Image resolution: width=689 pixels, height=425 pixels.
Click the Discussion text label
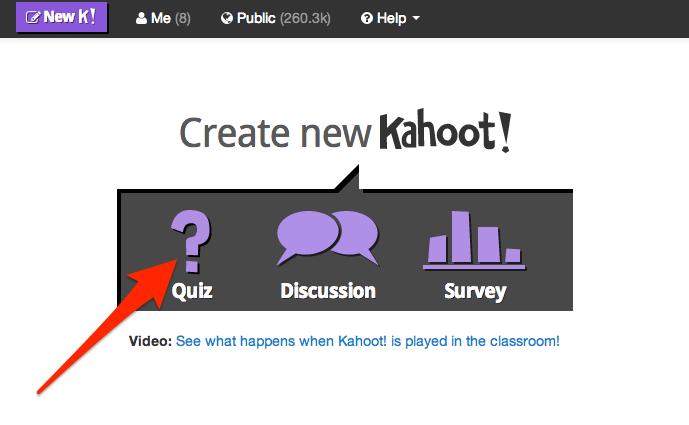(x=328, y=292)
